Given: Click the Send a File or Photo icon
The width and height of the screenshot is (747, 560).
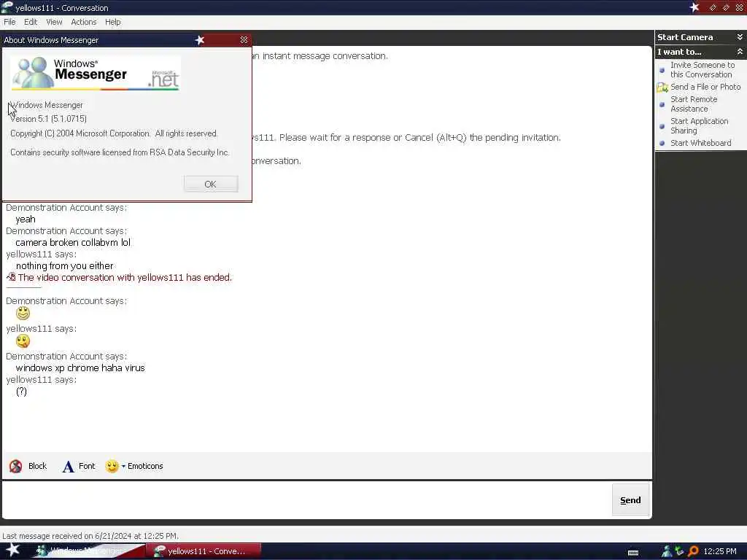Looking at the screenshot, I should coord(662,87).
